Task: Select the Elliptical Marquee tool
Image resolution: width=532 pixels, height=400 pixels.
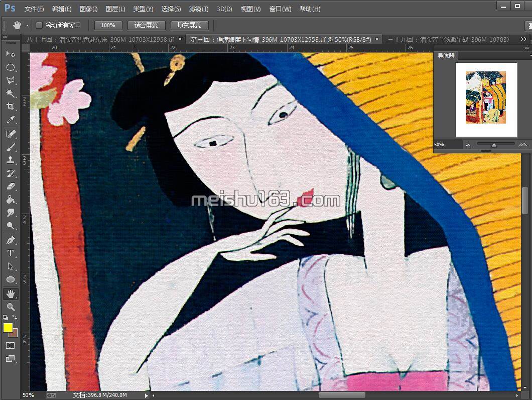Action: point(11,67)
